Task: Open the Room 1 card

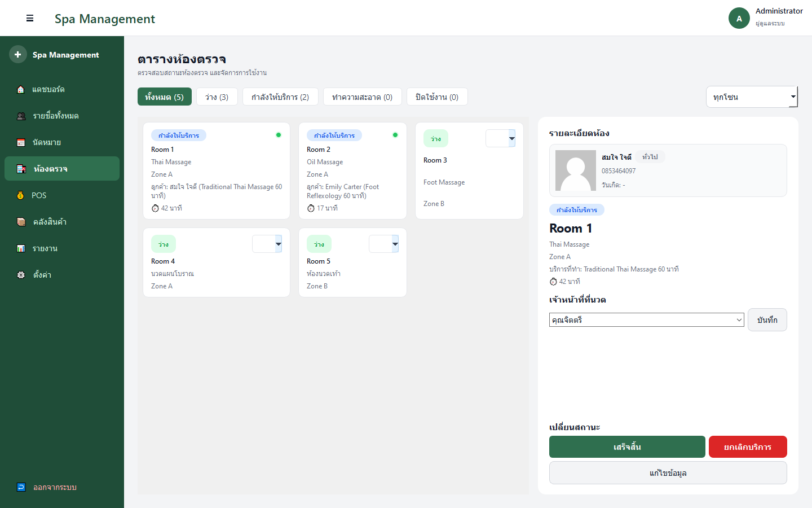Action: tap(217, 170)
